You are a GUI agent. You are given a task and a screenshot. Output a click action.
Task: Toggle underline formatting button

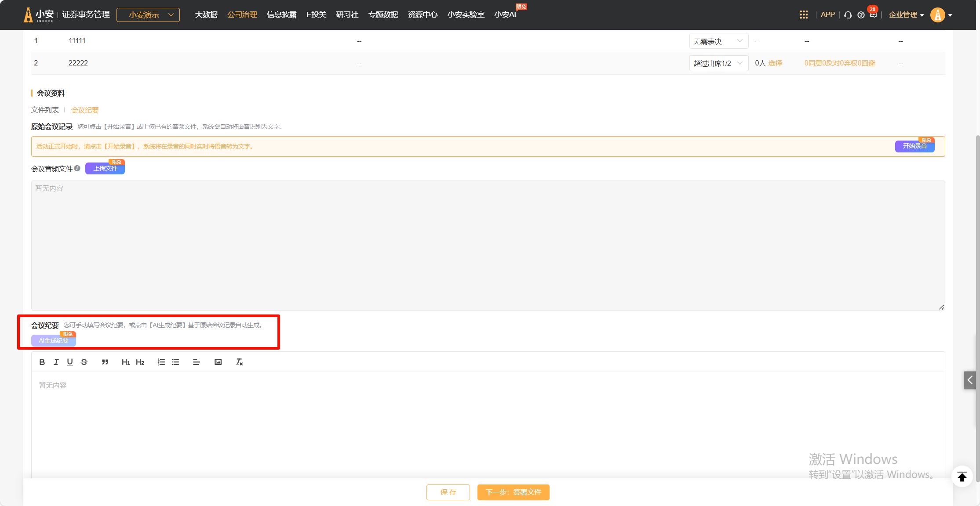tap(70, 362)
